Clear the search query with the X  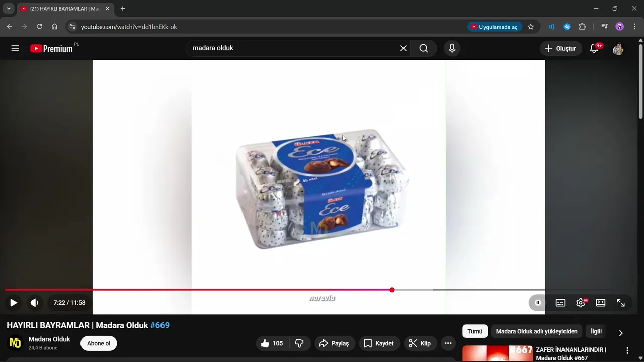[x=404, y=48]
